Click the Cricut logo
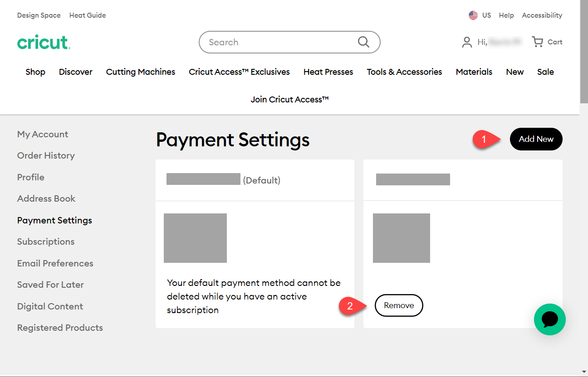Image resolution: width=588 pixels, height=377 pixels. [x=44, y=42]
